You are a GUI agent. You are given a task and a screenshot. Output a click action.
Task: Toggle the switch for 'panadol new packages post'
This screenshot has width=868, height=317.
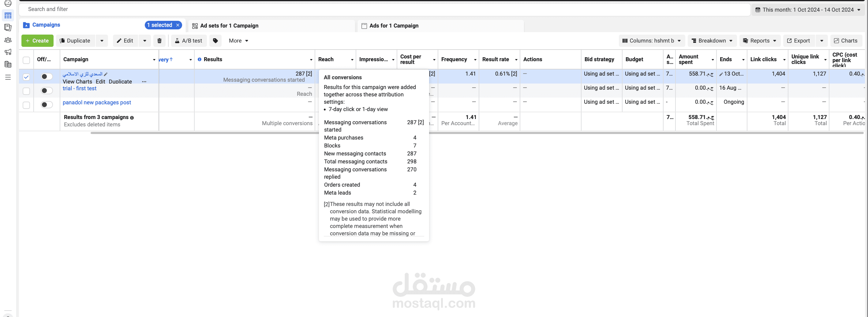pos(47,105)
